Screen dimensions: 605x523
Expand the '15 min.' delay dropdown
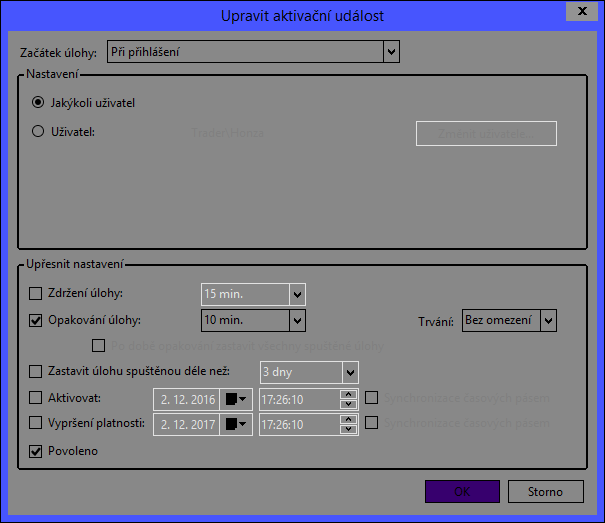[297, 295]
